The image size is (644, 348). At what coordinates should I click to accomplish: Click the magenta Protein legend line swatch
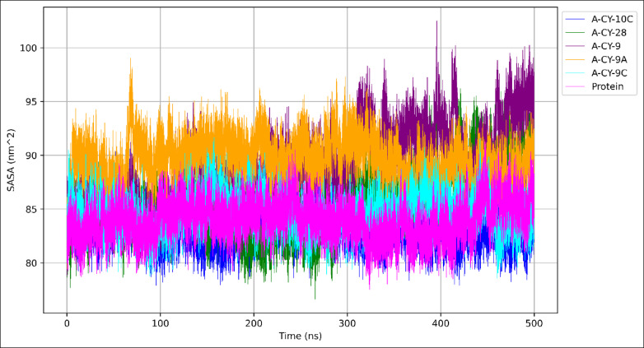click(576, 87)
